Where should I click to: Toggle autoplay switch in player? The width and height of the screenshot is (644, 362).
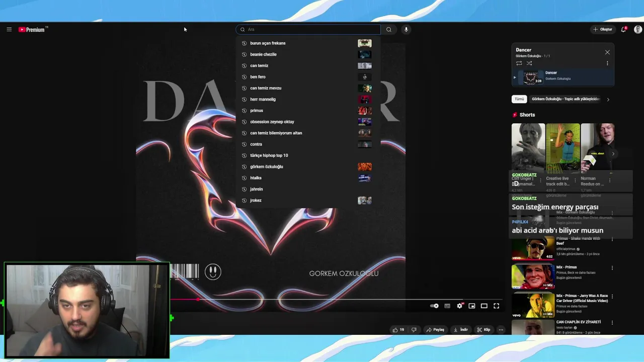[x=434, y=306]
